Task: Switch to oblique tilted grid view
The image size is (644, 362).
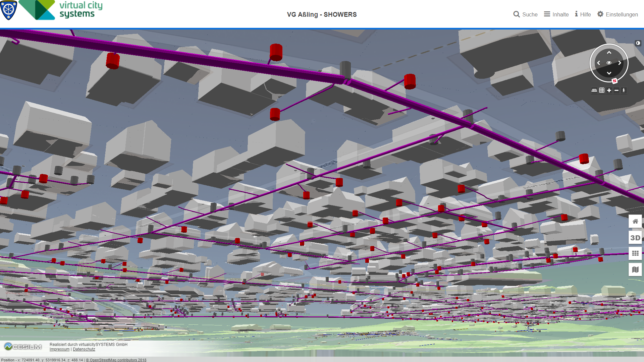Action: [594, 90]
